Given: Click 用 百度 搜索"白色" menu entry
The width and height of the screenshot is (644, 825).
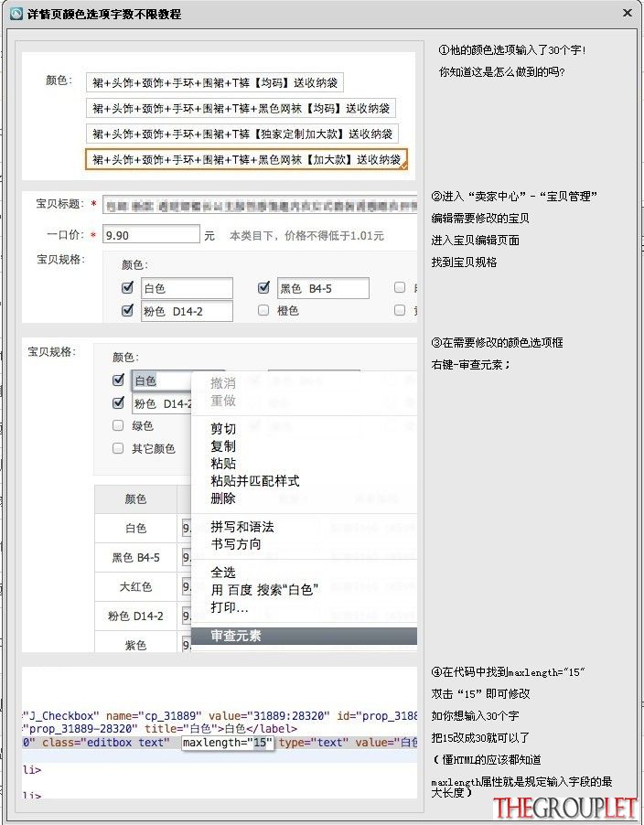Looking at the screenshot, I should tap(264, 590).
